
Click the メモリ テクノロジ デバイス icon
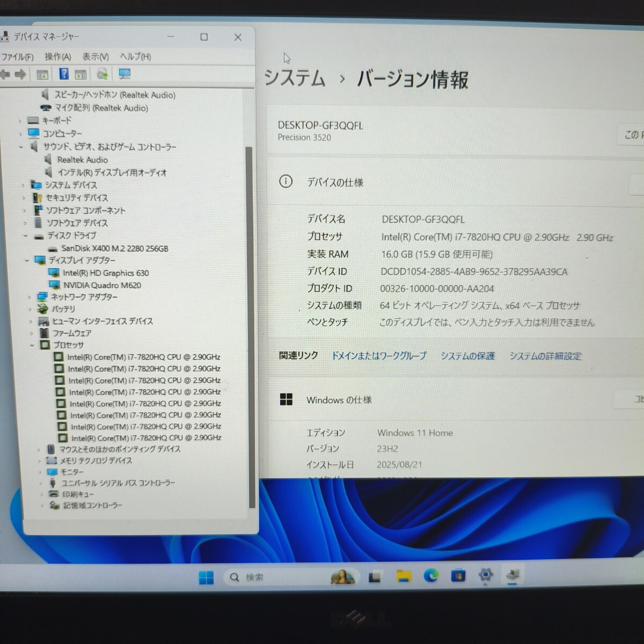pos(52,460)
